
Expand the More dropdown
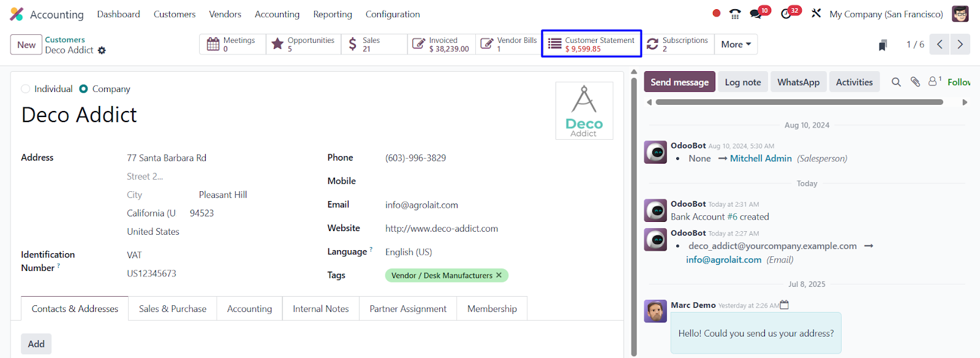[x=736, y=44]
